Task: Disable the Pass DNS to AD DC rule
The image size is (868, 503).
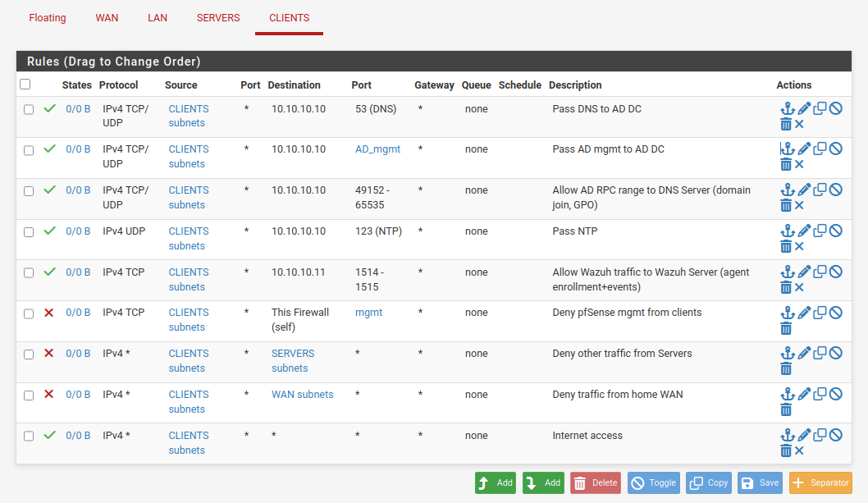Action: click(836, 108)
